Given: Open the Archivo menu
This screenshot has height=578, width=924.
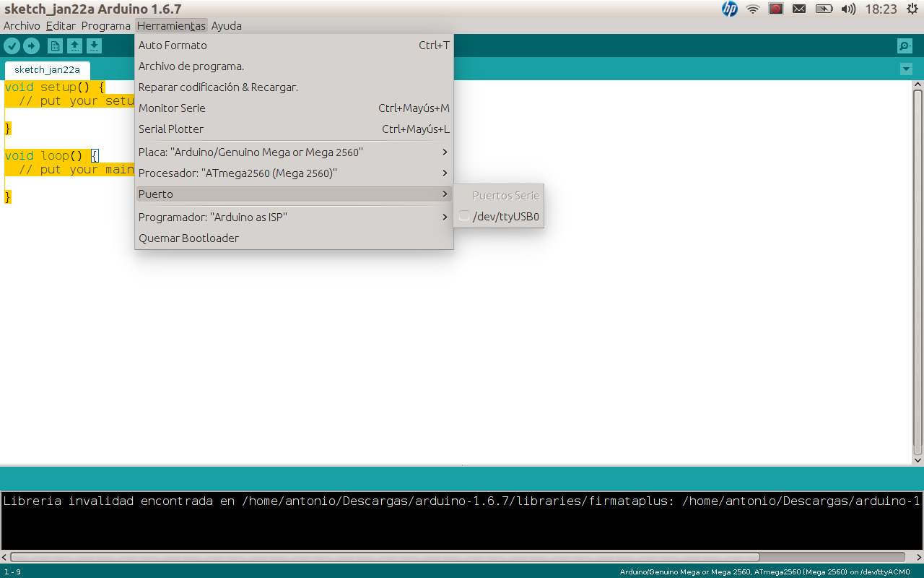Looking at the screenshot, I should click(22, 26).
